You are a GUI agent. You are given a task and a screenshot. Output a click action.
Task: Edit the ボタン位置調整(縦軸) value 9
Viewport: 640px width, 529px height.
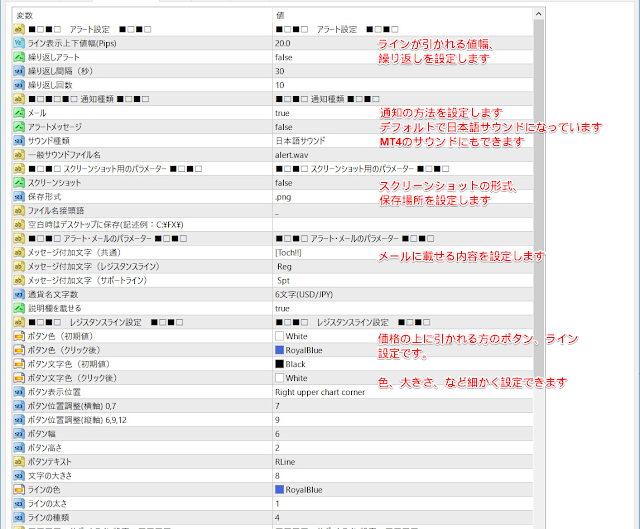click(277, 420)
